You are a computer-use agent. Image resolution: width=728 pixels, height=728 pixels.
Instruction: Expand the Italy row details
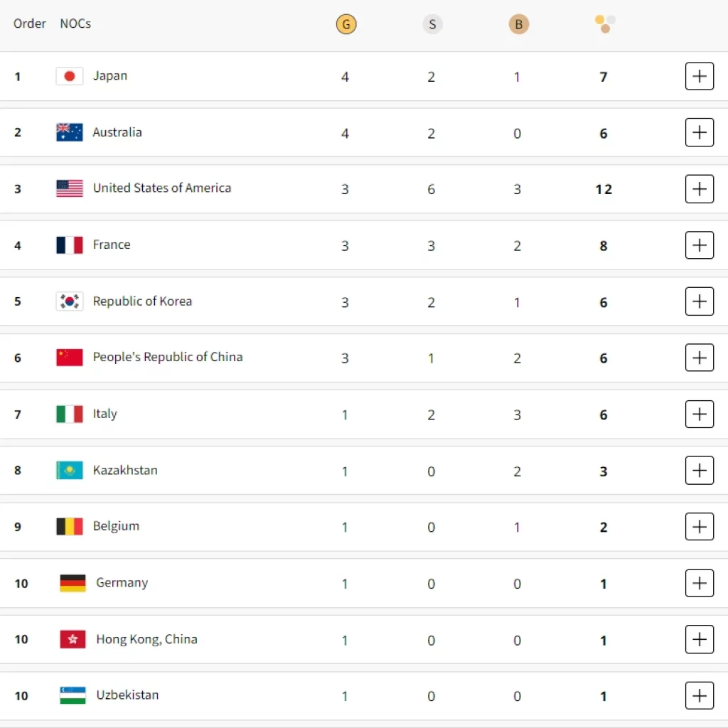[699, 414]
